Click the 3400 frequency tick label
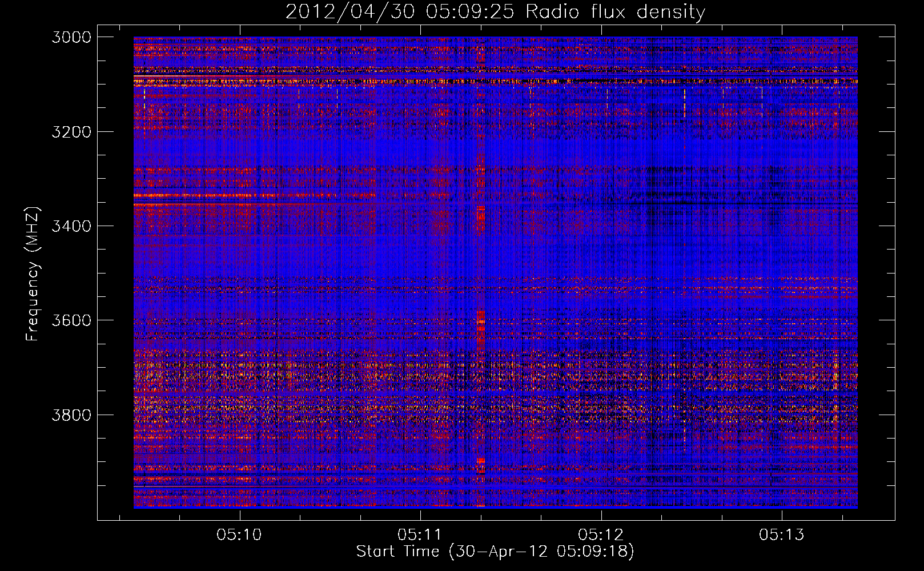The image size is (924, 571). tap(71, 226)
